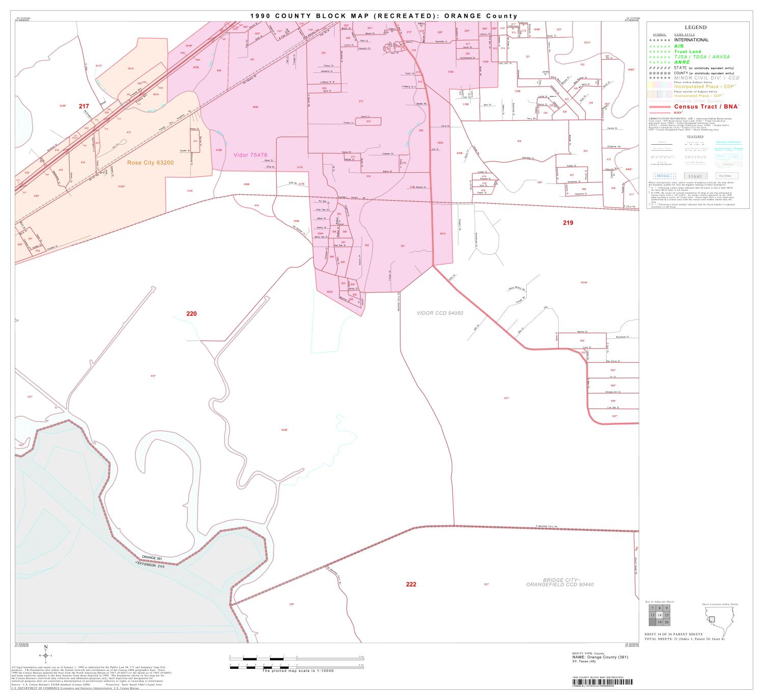Viewport: 764px width, 700px height.
Task: Open adjacent sheet 19 from the key
Action: click(660, 622)
